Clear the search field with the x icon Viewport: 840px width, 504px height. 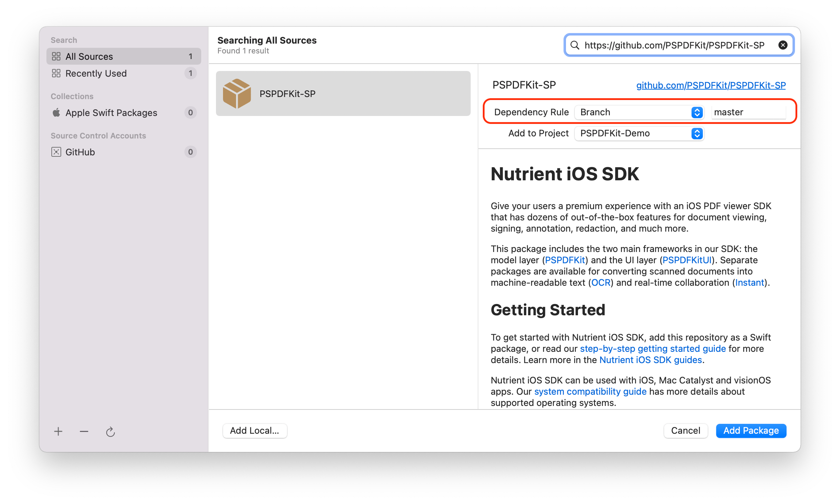pos(783,45)
